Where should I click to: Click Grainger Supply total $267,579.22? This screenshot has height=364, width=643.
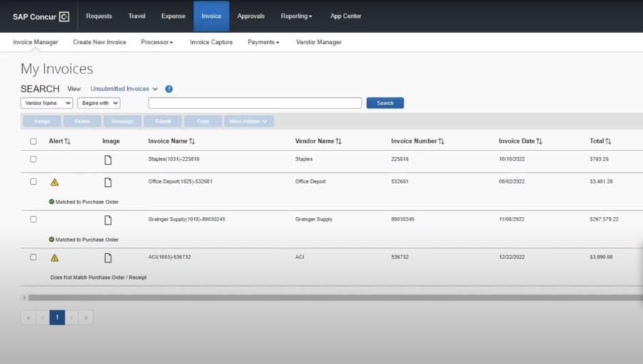[604, 219]
